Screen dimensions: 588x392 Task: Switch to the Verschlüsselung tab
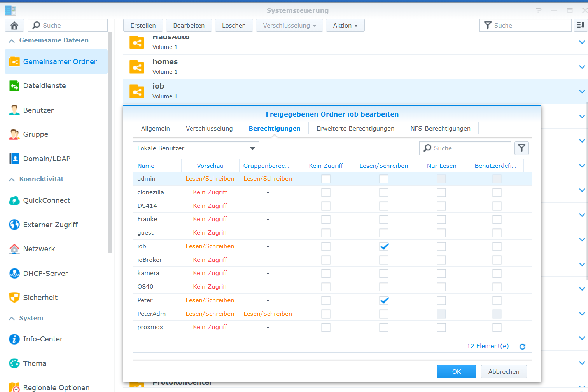click(x=209, y=129)
